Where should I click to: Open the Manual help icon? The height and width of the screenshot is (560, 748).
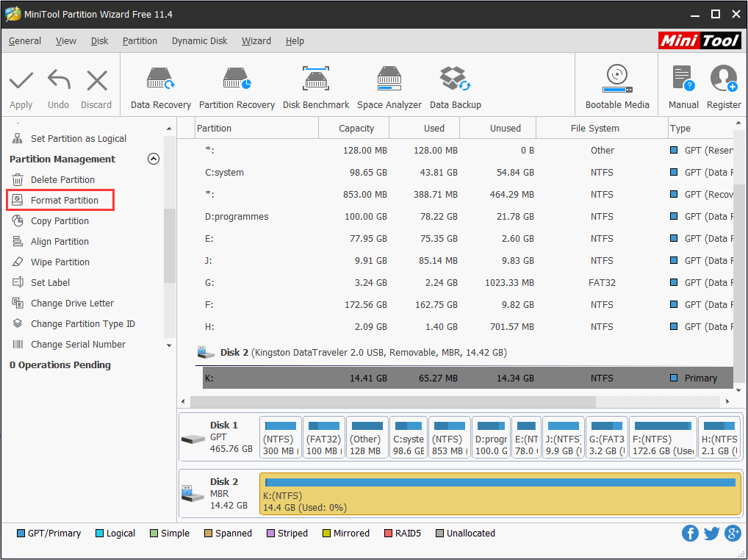tap(683, 87)
